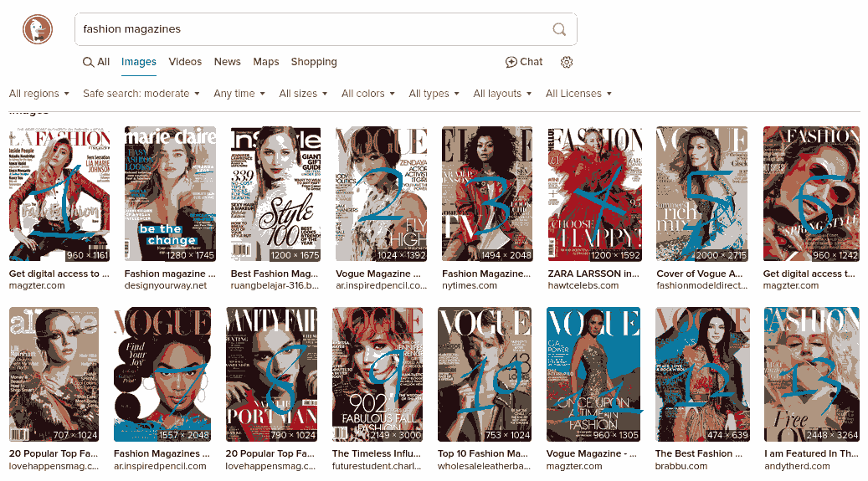The width and height of the screenshot is (868, 481).
Task: Open the All Licenses dropdown
Action: pos(578,94)
